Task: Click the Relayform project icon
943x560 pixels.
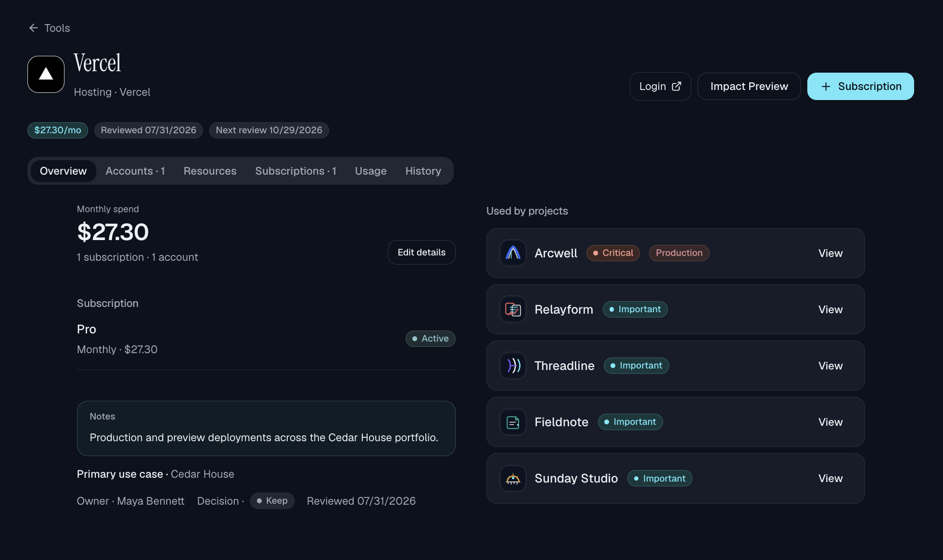Action: [513, 309]
